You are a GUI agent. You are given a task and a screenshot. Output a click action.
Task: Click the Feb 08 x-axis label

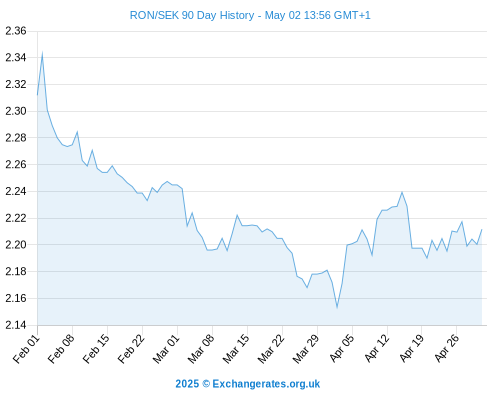click(x=61, y=349)
